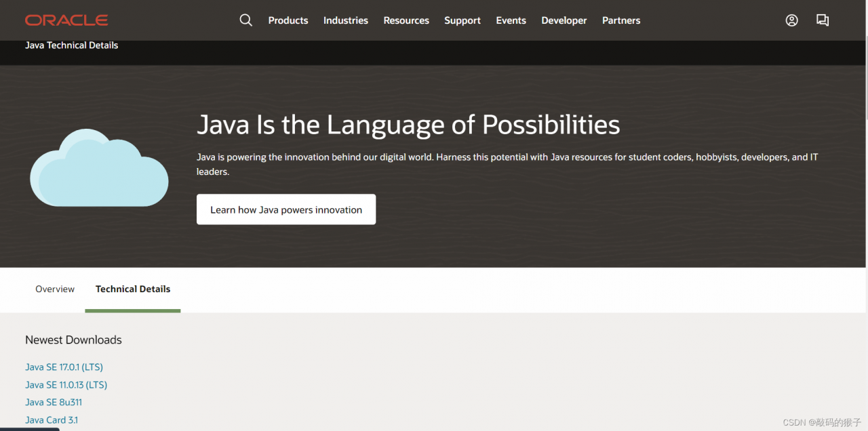Screen dimensions: 868x431
Task: Click the blue cloud illustration
Action: 99,167
